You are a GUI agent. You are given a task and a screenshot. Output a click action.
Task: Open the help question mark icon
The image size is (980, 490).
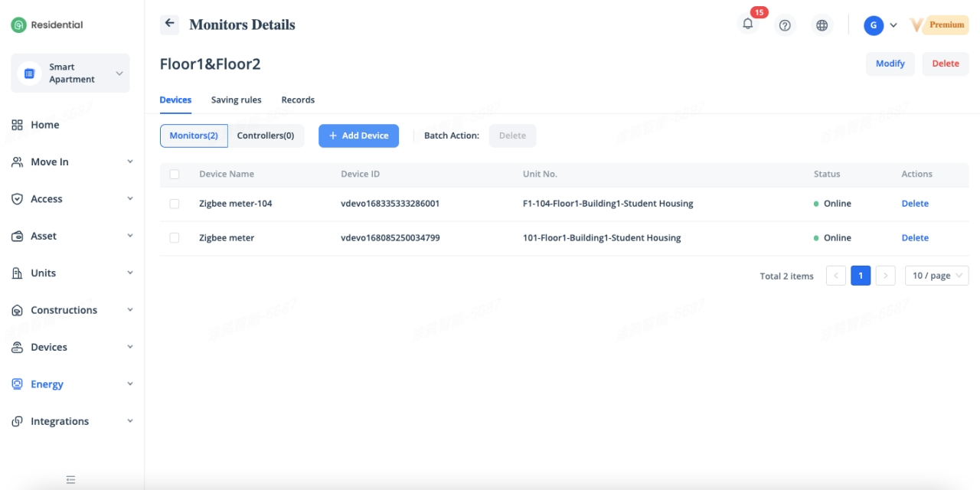click(x=785, y=25)
